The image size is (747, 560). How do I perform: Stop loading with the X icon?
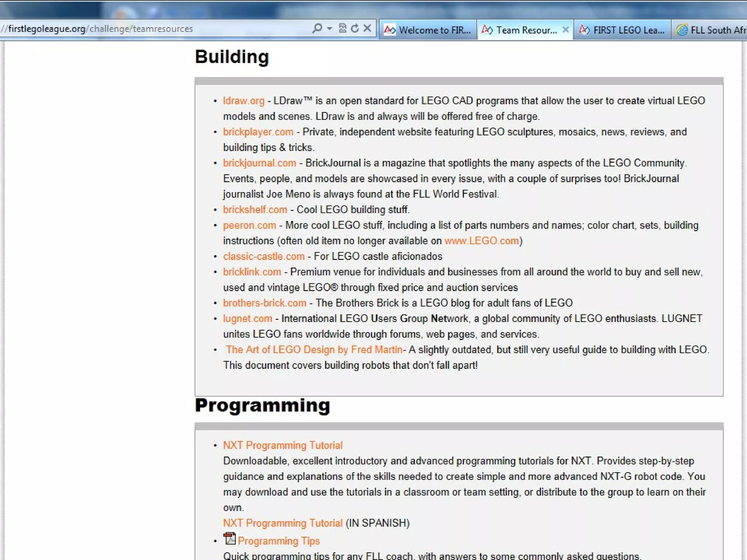(x=367, y=28)
